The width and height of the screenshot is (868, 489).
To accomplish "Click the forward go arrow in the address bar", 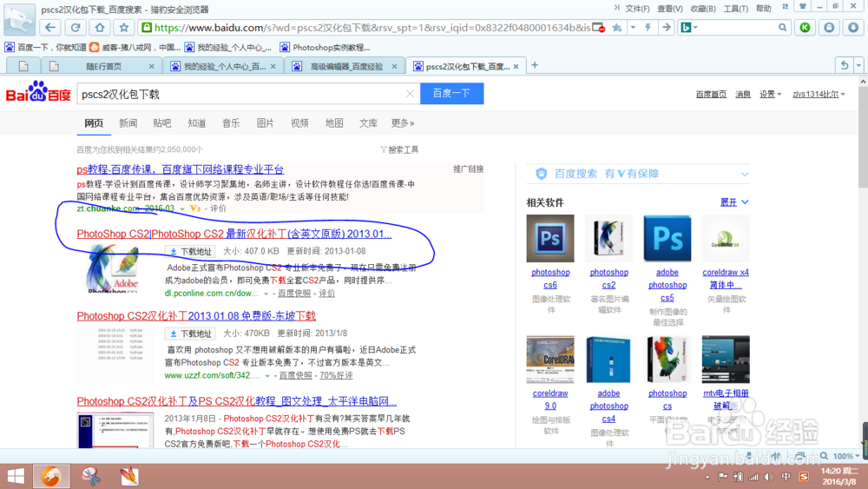I will [667, 28].
